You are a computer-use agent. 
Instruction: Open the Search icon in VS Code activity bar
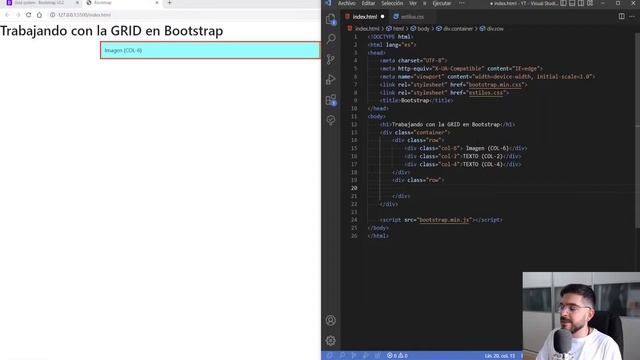[x=331, y=39]
